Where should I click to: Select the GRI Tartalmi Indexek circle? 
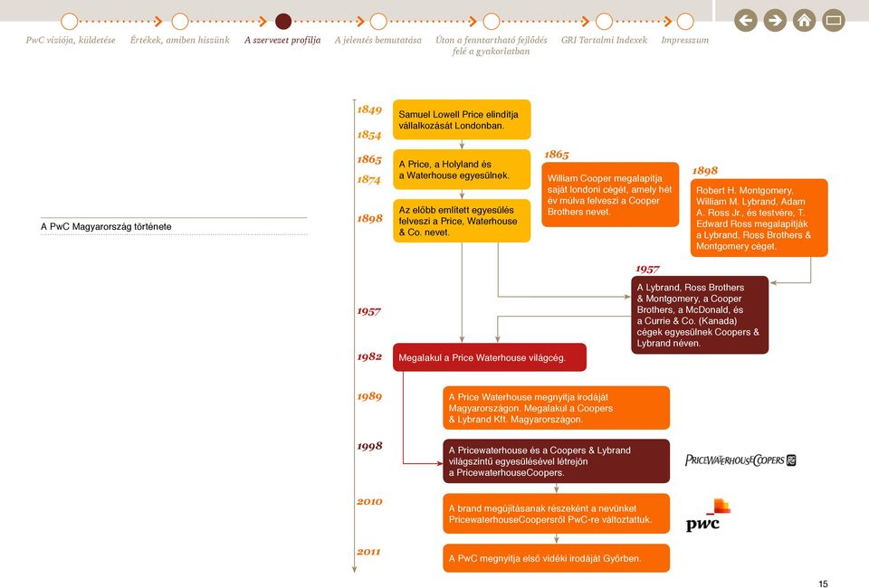604,22
